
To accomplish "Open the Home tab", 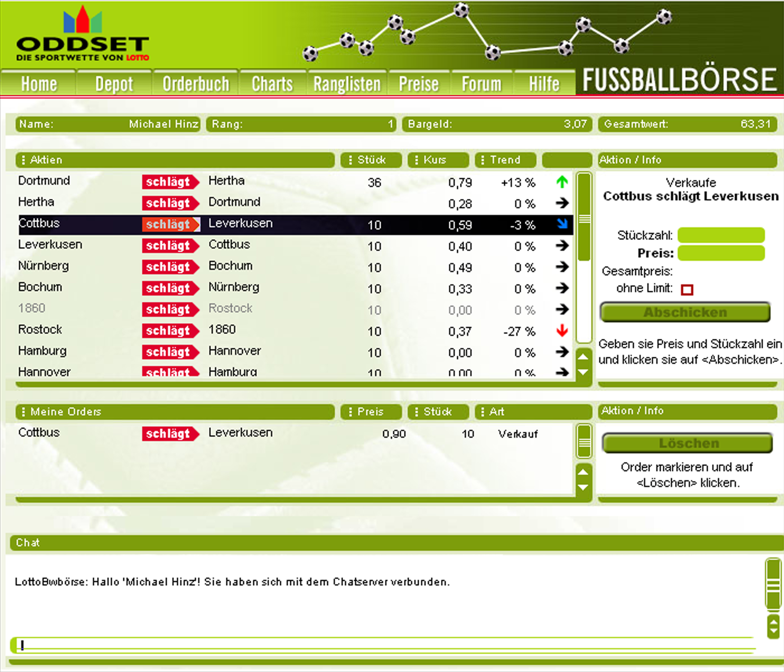I will [x=39, y=83].
